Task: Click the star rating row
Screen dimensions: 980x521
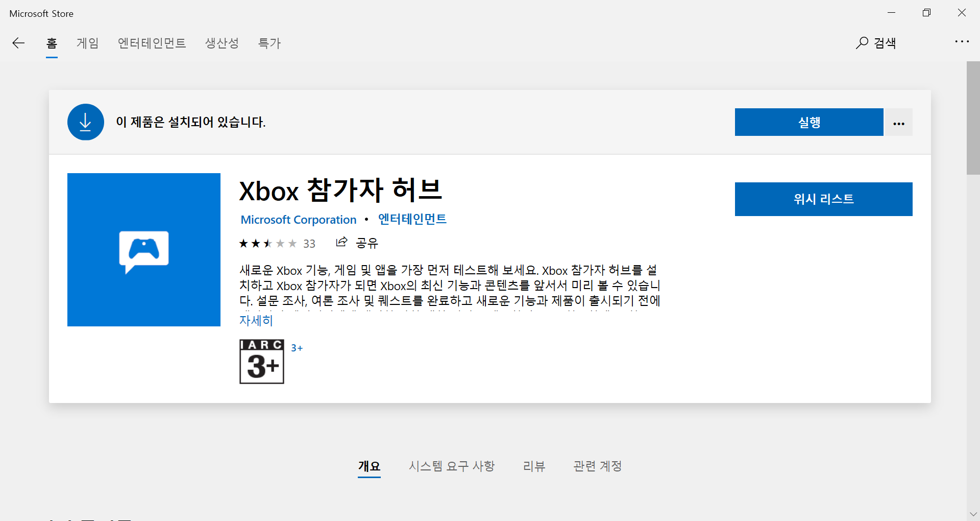Action: pos(268,244)
